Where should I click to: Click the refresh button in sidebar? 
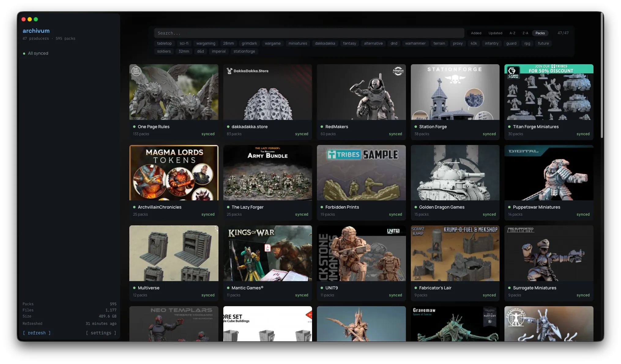(37, 333)
